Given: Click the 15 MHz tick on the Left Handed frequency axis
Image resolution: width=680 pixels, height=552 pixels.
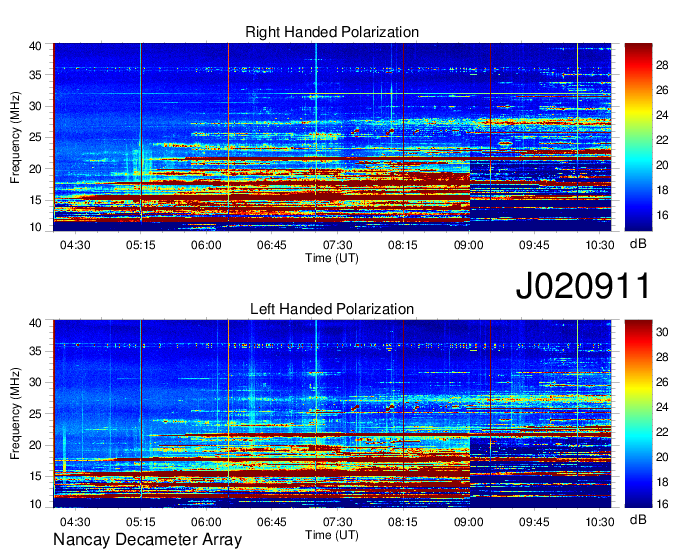Looking at the screenshot, I should tap(35, 477).
